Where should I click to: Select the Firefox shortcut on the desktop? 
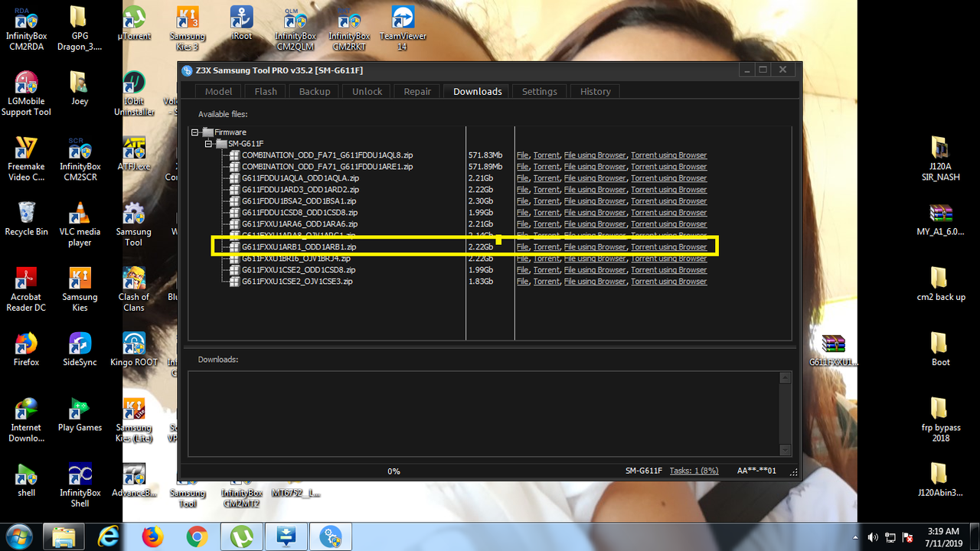[x=26, y=349]
